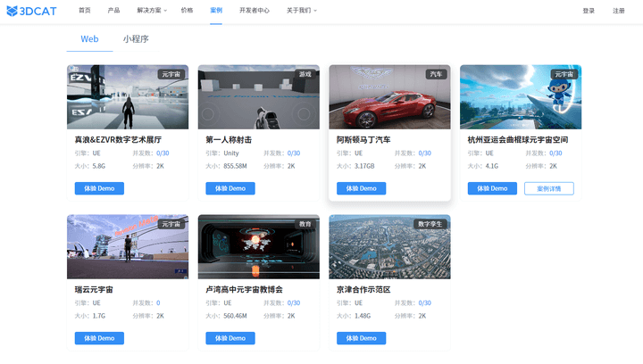The image size is (643, 364).
Task: Click the 杭州亚运会曲棍球元宇宙空间 title
Action: [518, 140]
